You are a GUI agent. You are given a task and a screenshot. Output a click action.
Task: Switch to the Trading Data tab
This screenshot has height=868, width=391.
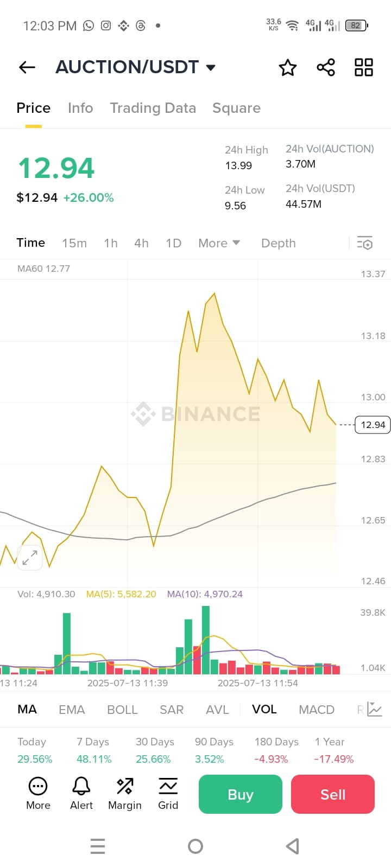[153, 108]
